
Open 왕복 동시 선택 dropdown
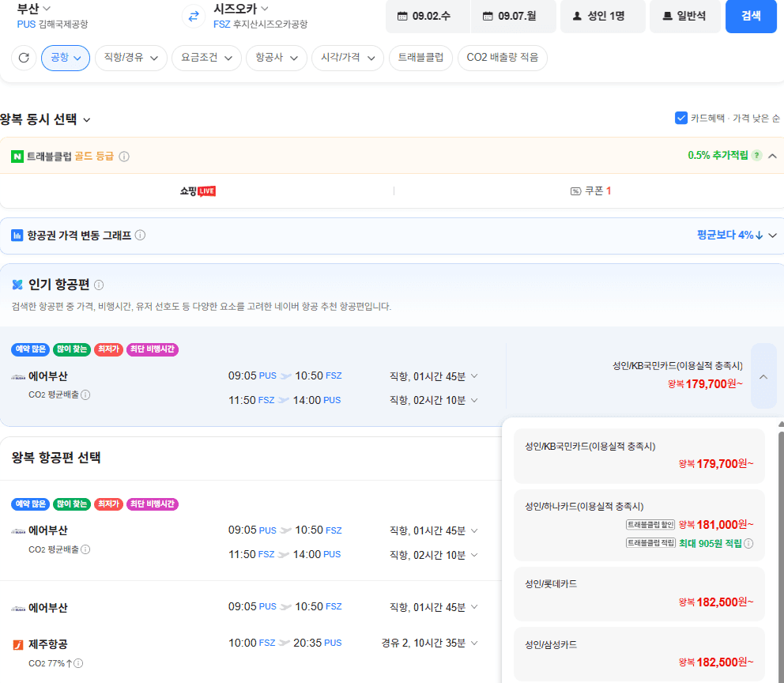click(46, 119)
